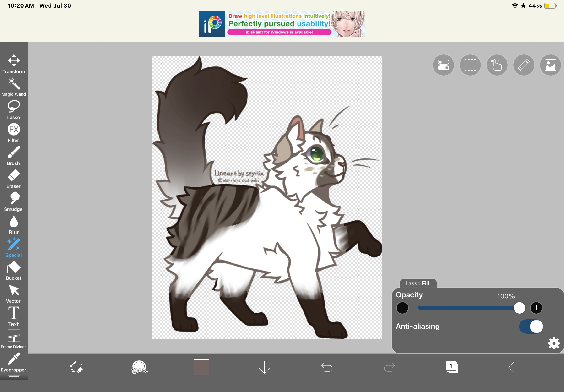Viewport: 564px width, 392px height.
Task: Switch brush and eraser toggle
Action: [x=76, y=367]
